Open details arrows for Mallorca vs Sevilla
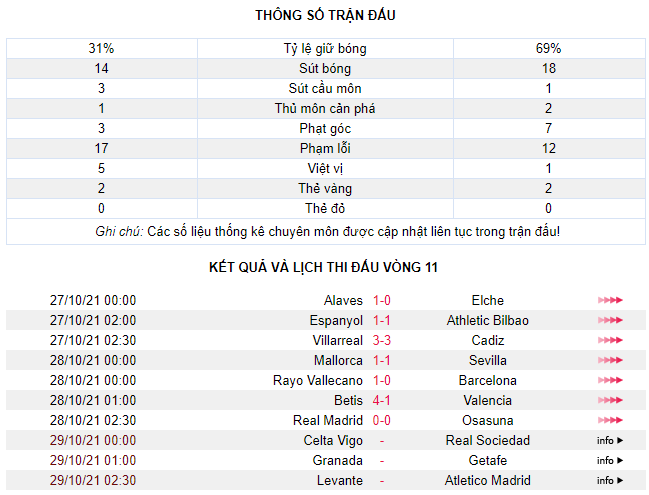Image resolution: width=649 pixels, height=495 pixels. tap(610, 360)
